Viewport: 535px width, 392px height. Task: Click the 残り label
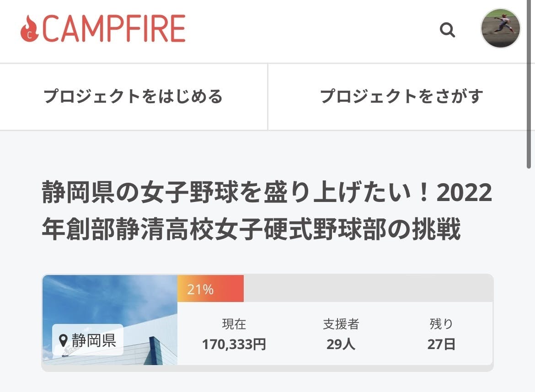click(x=441, y=324)
